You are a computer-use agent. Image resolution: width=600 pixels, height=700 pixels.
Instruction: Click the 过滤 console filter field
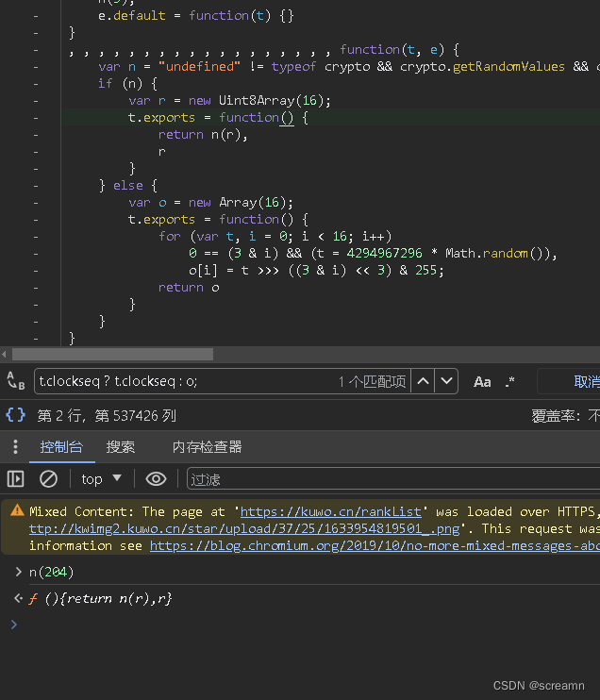(393, 479)
